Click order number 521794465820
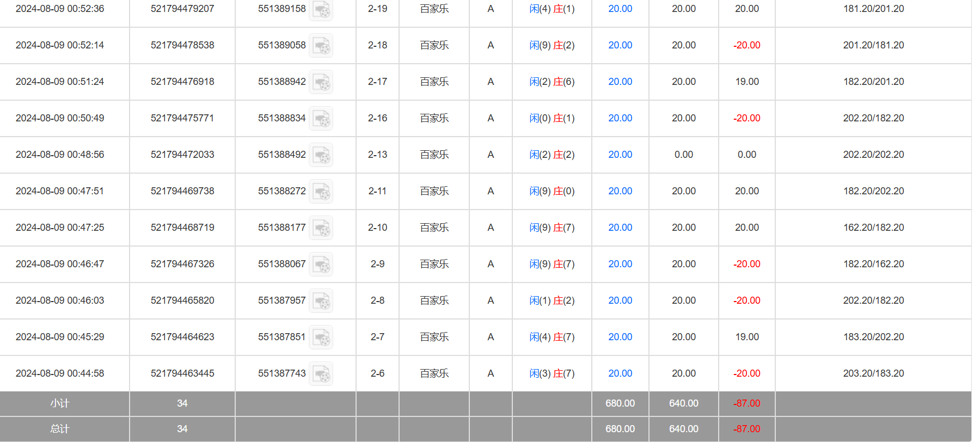Viewport: 980px width, 442px height. tap(182, 300)
